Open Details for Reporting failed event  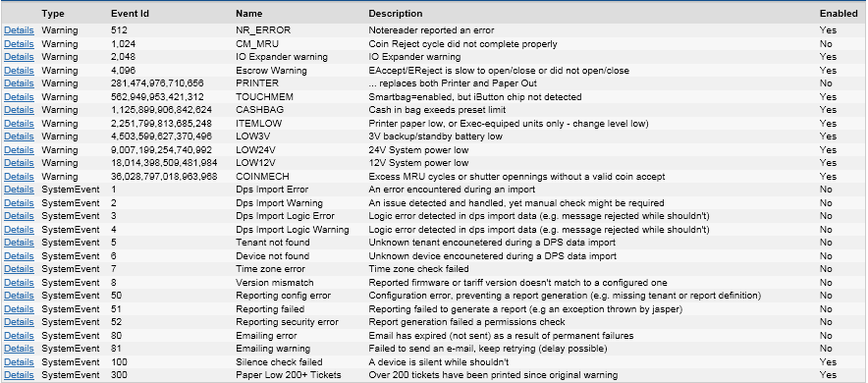[19, 309]
